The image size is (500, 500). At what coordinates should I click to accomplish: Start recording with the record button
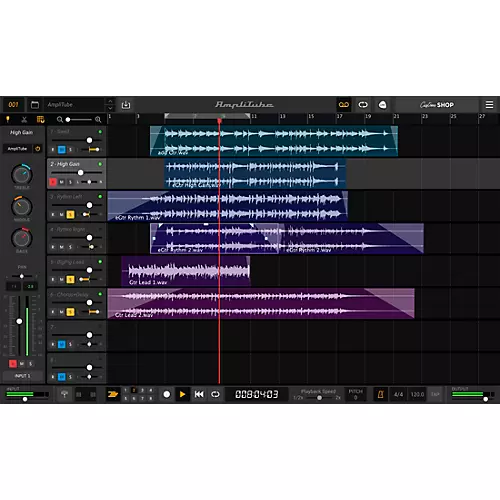[x=167, y=394]
